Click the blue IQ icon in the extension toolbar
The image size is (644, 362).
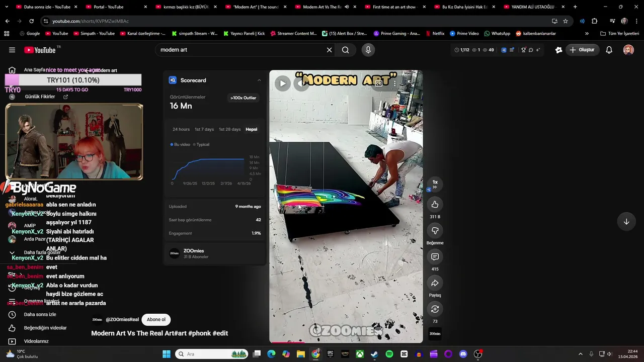(x=504, y=50)
